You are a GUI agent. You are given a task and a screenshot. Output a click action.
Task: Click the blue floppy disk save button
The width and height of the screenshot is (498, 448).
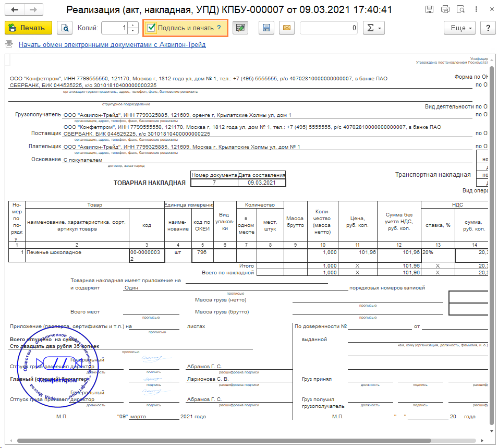(266, 28)
